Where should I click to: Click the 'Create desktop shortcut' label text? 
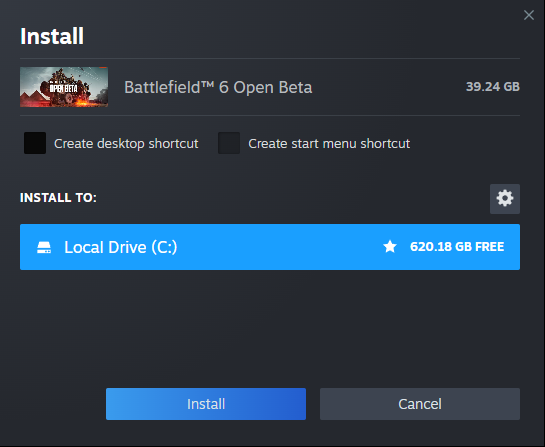pos(126,144)
